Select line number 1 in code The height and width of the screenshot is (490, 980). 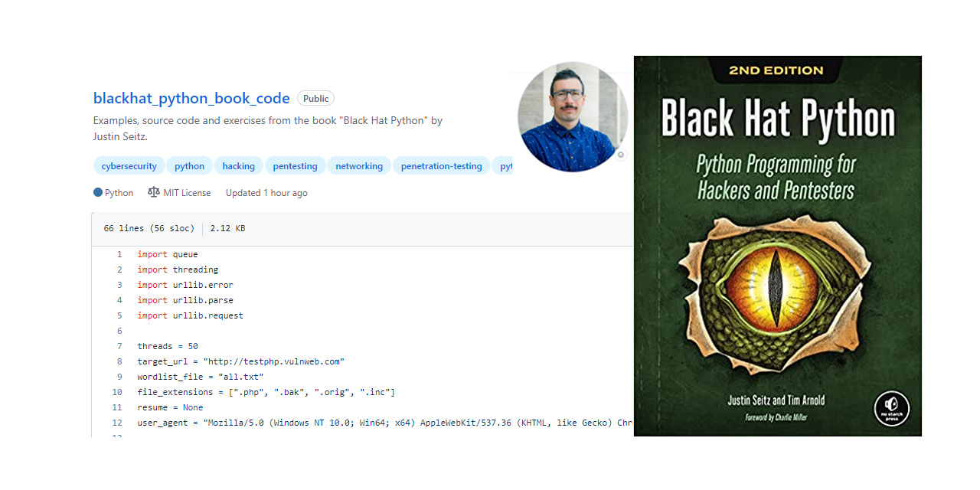pos(119,254)
